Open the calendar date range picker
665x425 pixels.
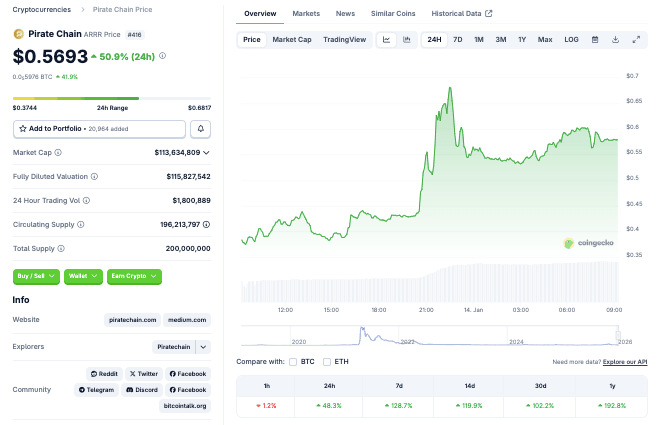tap(595, 39)
